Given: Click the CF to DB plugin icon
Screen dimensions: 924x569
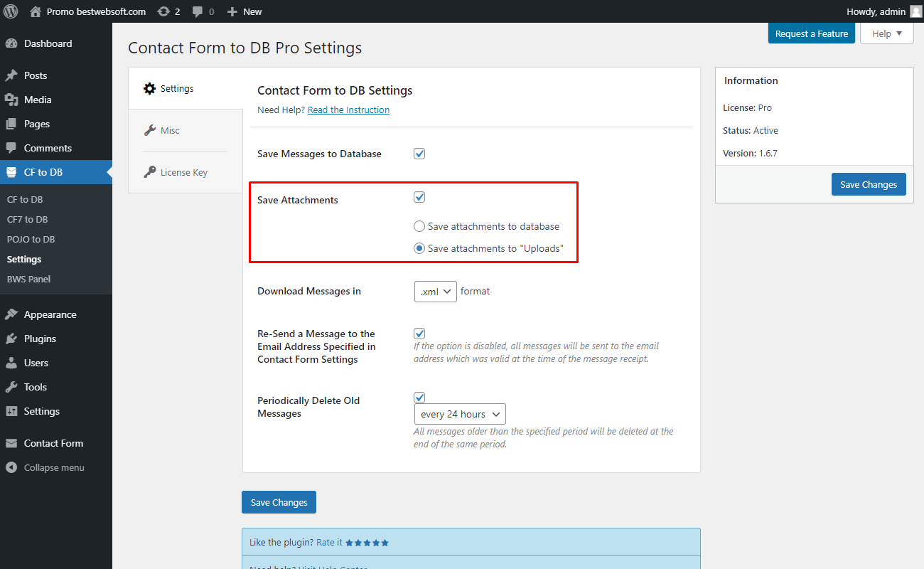Looking at the screenshot, I should point(11,172).
